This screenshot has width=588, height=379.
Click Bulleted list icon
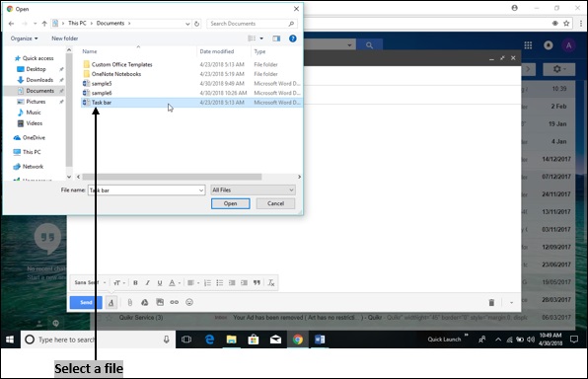220,283
